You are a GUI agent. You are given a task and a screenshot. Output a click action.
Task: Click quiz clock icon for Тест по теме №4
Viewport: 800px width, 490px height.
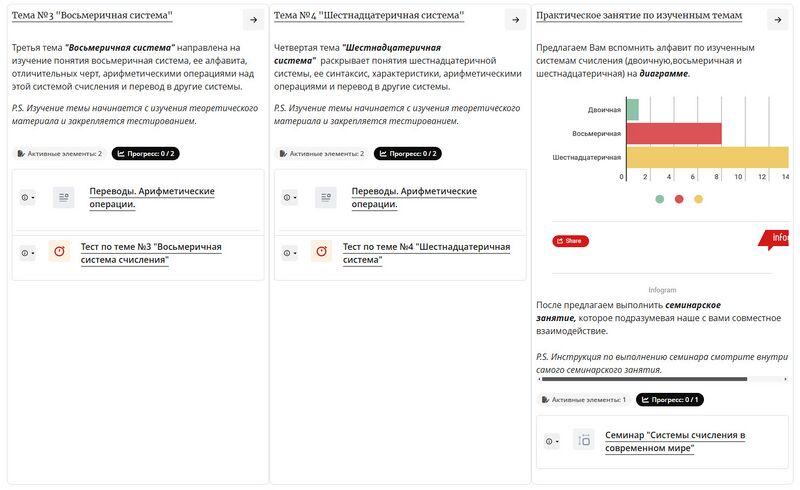tap(321, 251)
